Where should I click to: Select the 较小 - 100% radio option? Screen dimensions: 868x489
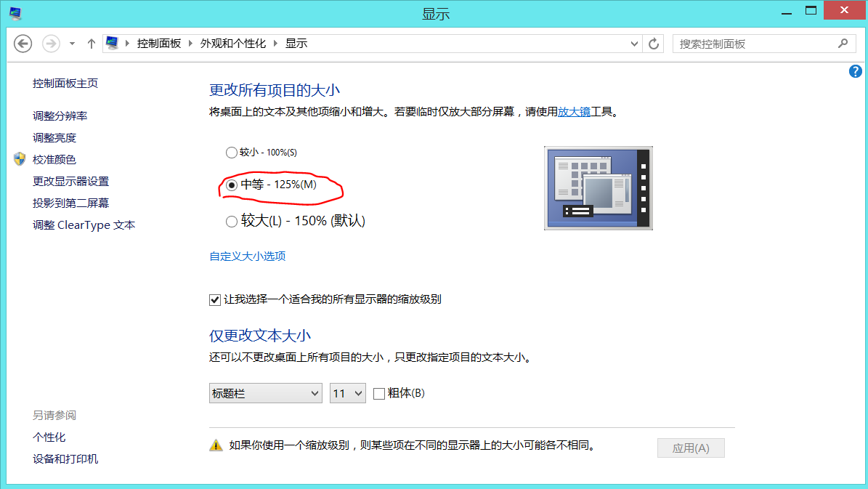point(232,153)
